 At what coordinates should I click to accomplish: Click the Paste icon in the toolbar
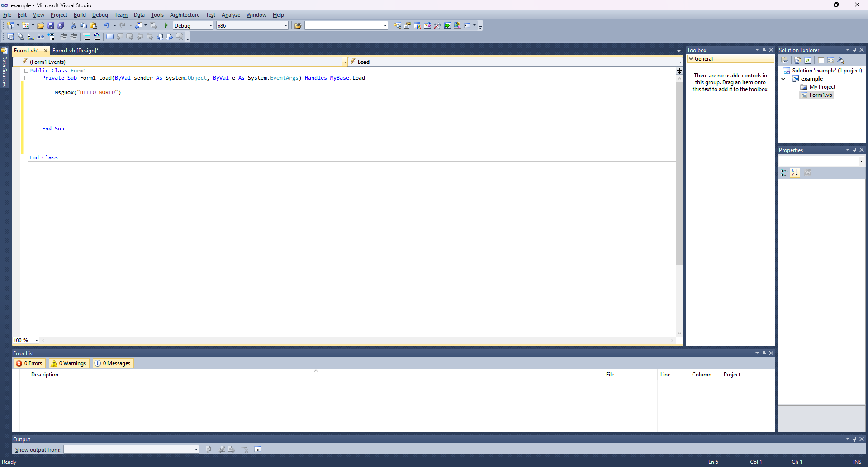94,25
